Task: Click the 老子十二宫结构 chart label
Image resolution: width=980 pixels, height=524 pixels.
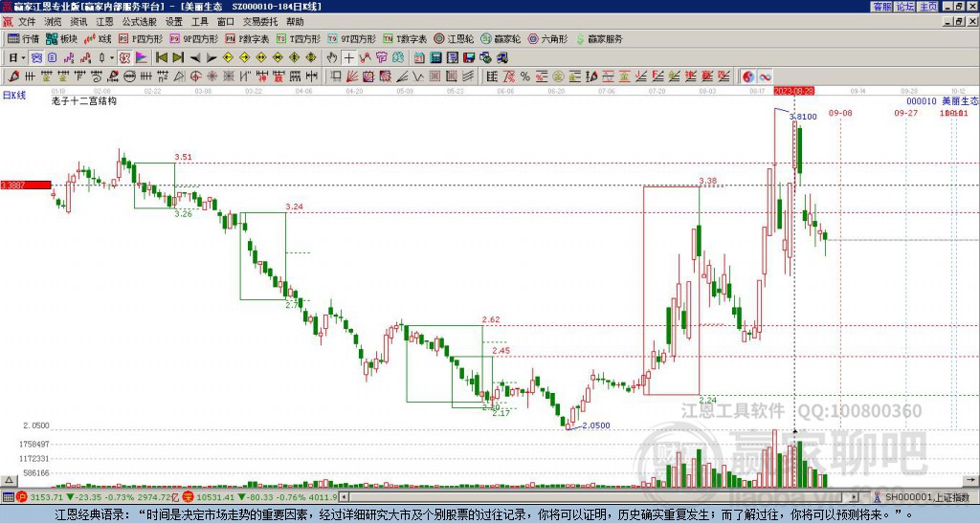Action: click(84, 101)
